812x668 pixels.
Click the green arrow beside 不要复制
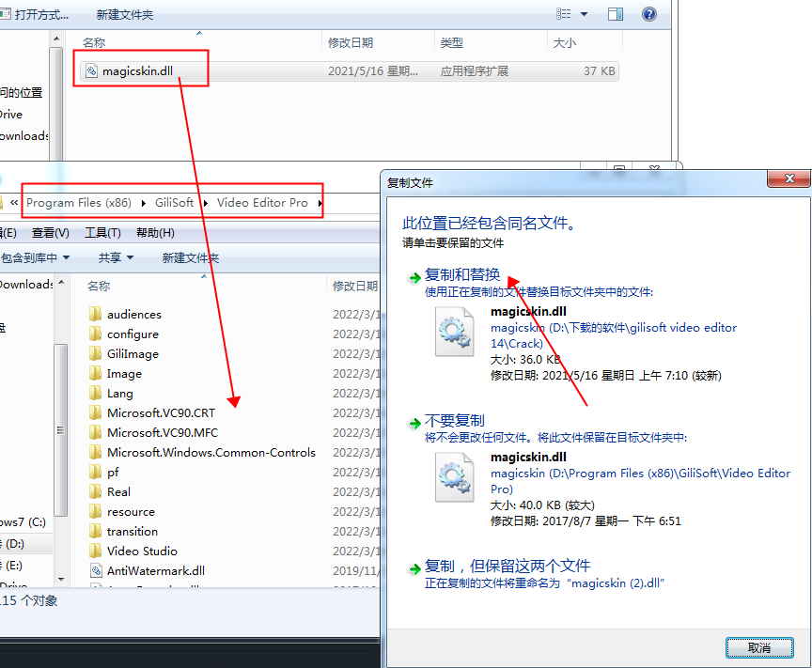pos(414,424)
